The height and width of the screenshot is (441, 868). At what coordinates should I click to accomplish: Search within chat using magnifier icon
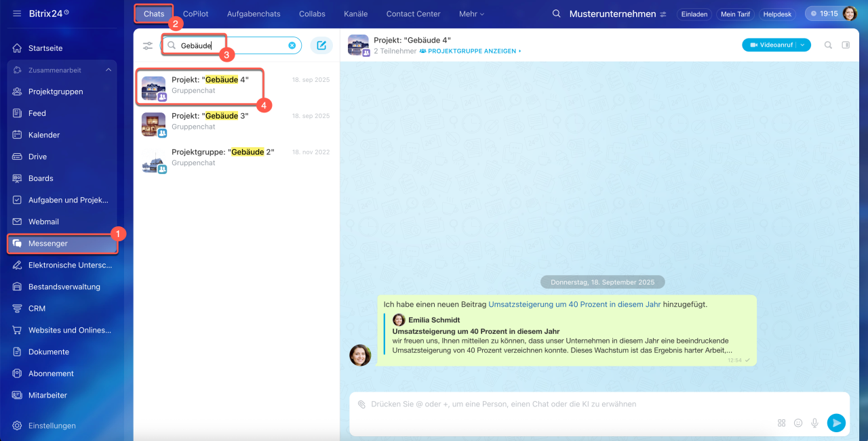tap(828, 45)
